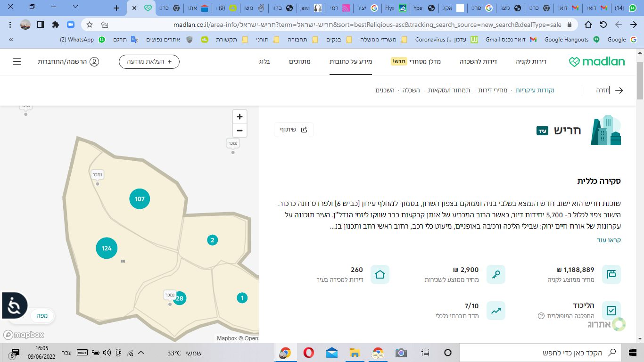Click the map zoom in button

point(239,117)
